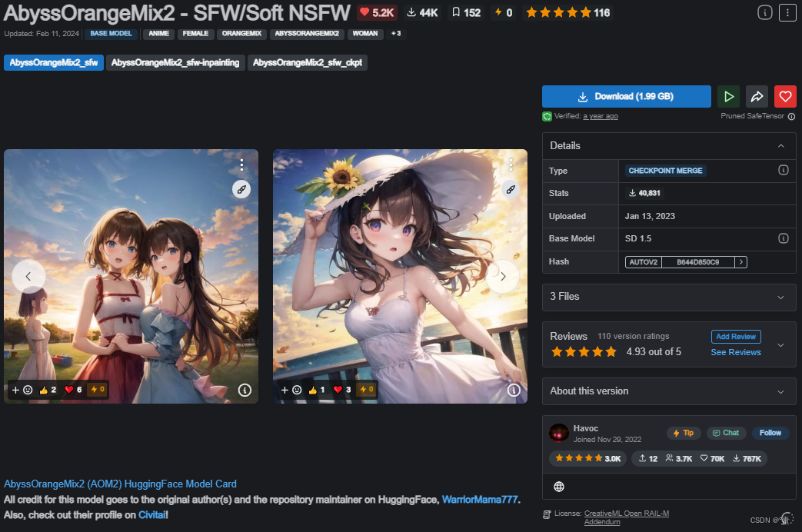Open the CreativeML Open RAIL-M license link
The image size is (802, 532).
pos(627,517)
